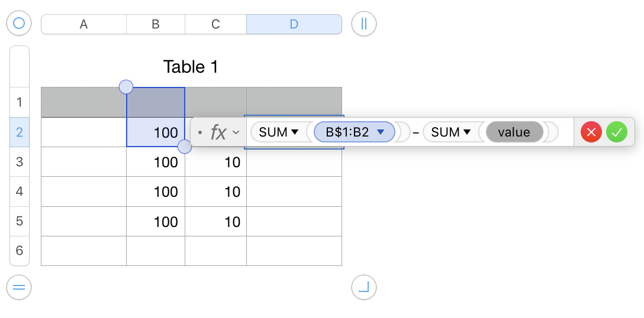This screenshot has width=644, height=318.
Task: Click cell C3 containing 10
Action: coord(215,162)
